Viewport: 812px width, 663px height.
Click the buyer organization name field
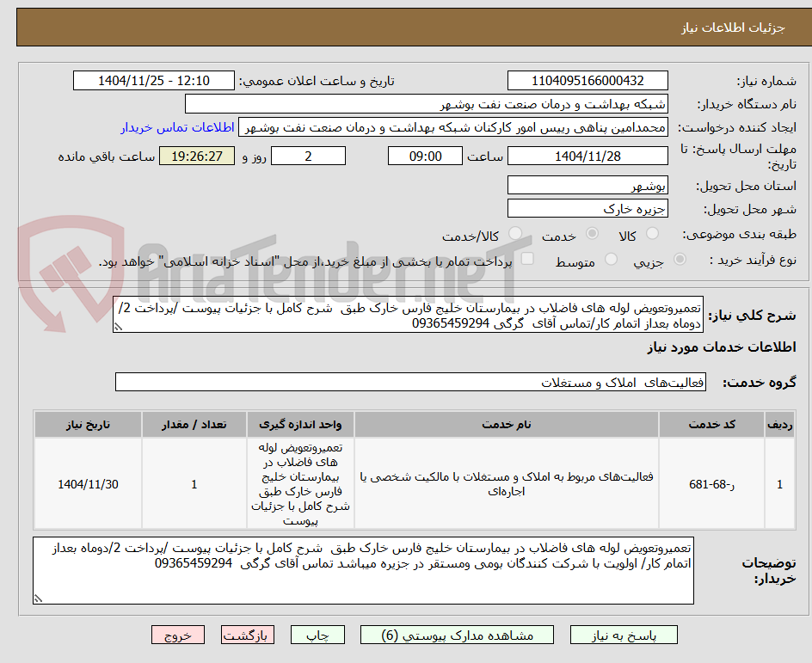coord(426,104)
